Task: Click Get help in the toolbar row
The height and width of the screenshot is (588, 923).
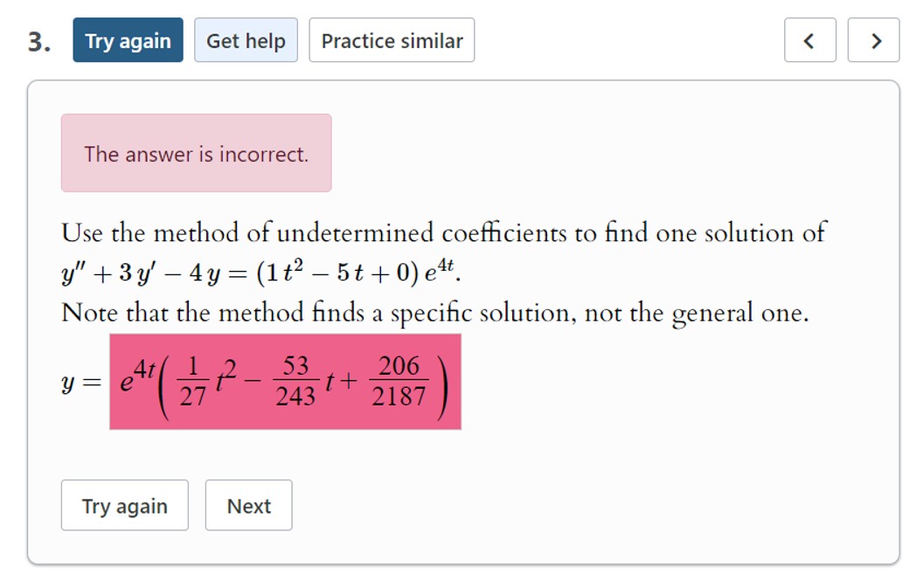Action: (246, 40)
